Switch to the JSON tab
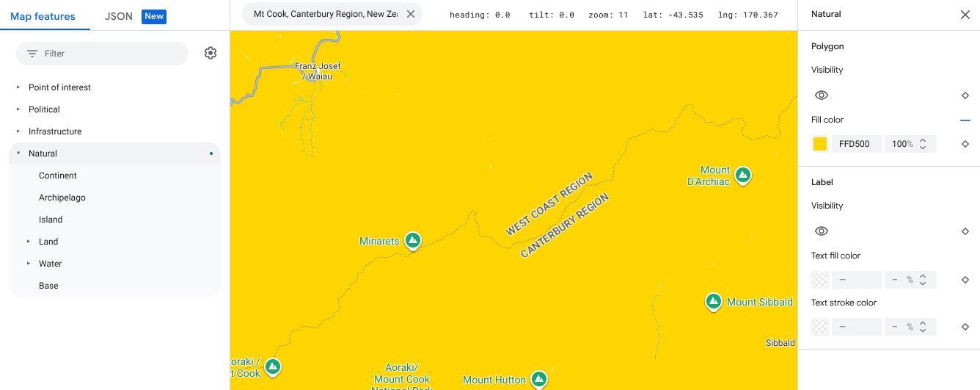Screen dimensions: 980x390 [x=119, y=16]
